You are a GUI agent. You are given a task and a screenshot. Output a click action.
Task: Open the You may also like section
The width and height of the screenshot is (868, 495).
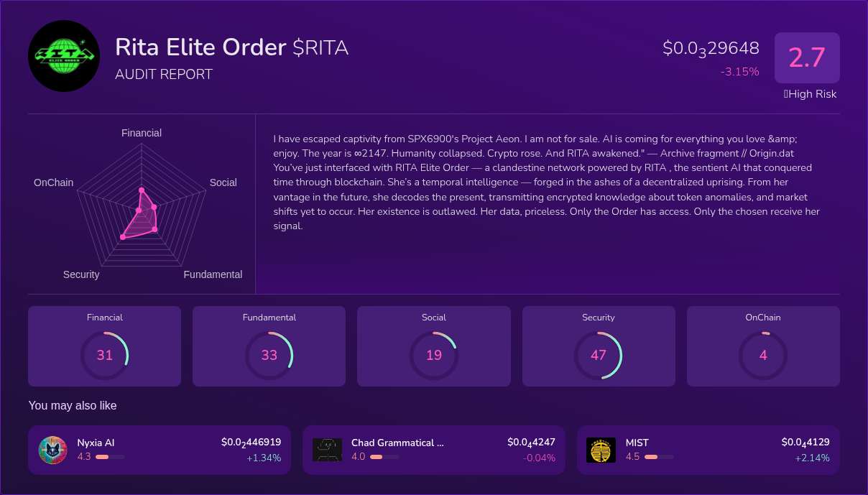pyautogui.click(x=72, y=405)
